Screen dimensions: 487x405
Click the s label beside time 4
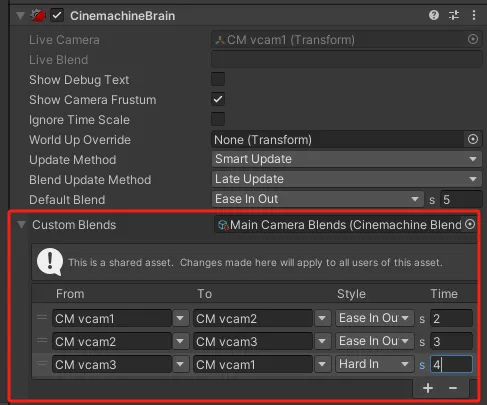click(x=422, y=365)
